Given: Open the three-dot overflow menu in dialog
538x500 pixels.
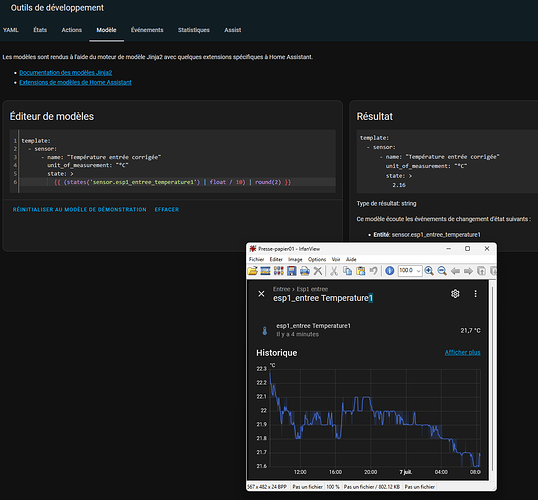Looking at the screenshot, I should point(475,294).
